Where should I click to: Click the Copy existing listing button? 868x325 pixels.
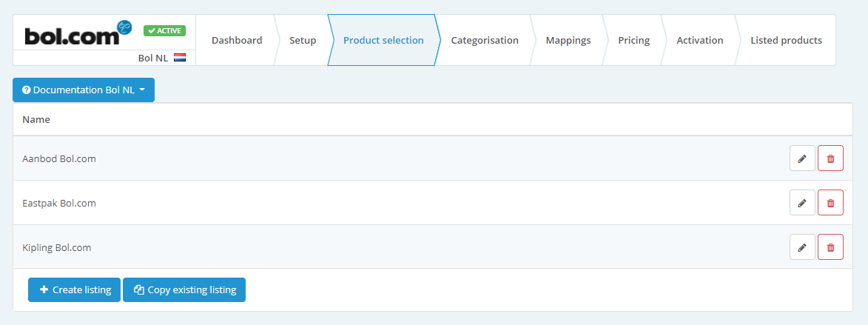point(184,289)
